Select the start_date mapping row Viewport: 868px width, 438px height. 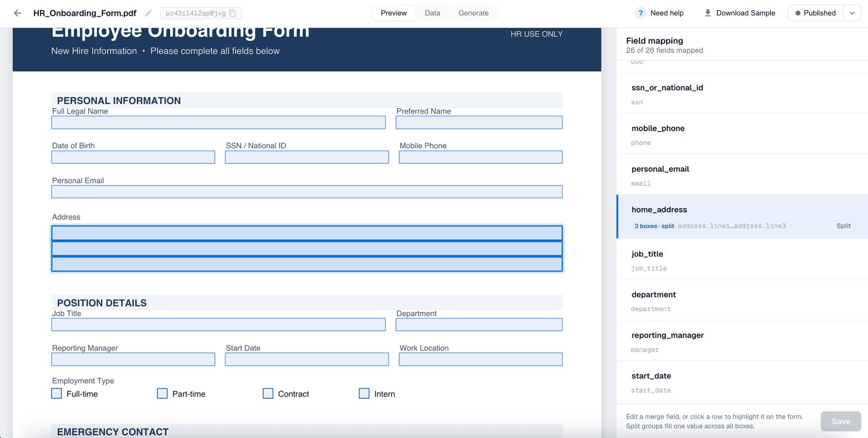point(742,381)
